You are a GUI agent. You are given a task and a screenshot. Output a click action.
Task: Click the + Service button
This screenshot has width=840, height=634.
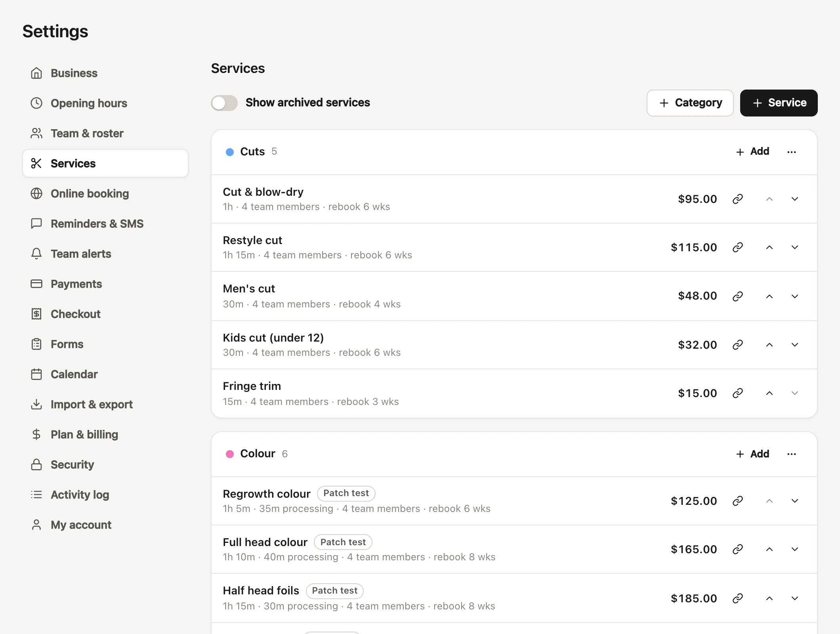coord(779,103)
